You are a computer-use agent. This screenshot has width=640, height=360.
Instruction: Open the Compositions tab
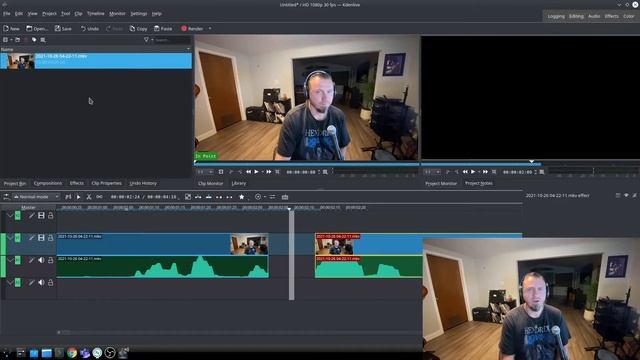click(x=48, y=183)
